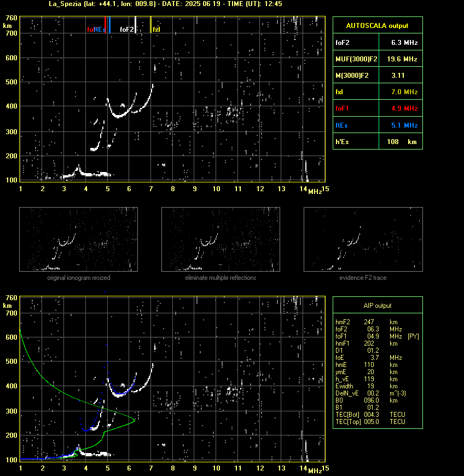Click the DelN_vE row in AIP output
The height and width of the screenshot is (476, 464).
pos(370,393)
